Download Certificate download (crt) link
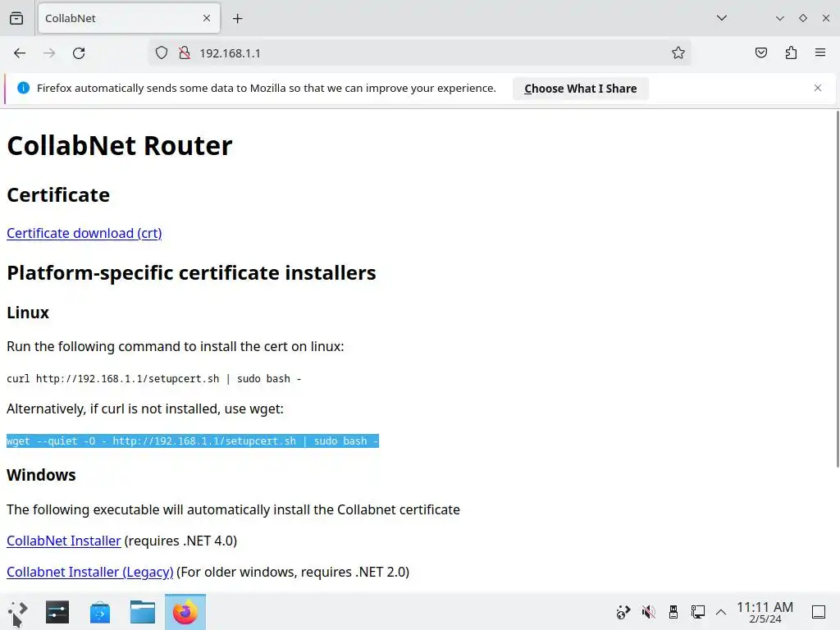This screenshot has height=630, width=840. [84, 233]
